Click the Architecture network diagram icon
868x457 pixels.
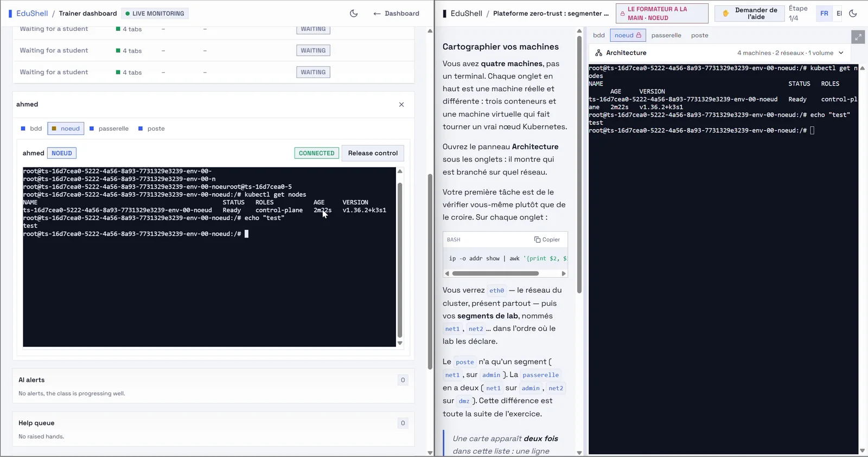point(599,53)
